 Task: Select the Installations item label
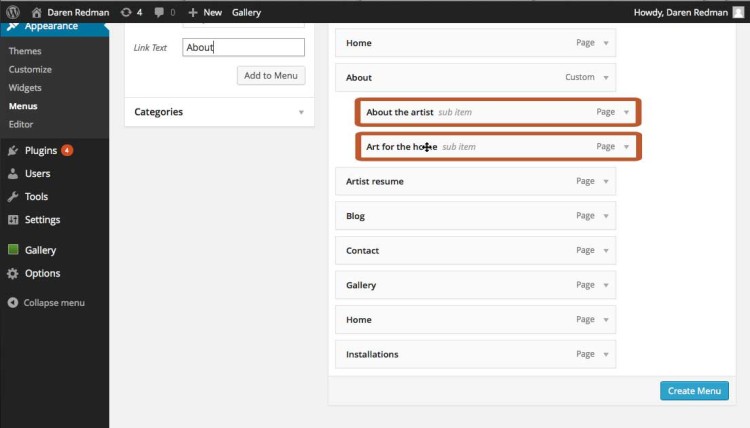point(372,354)
